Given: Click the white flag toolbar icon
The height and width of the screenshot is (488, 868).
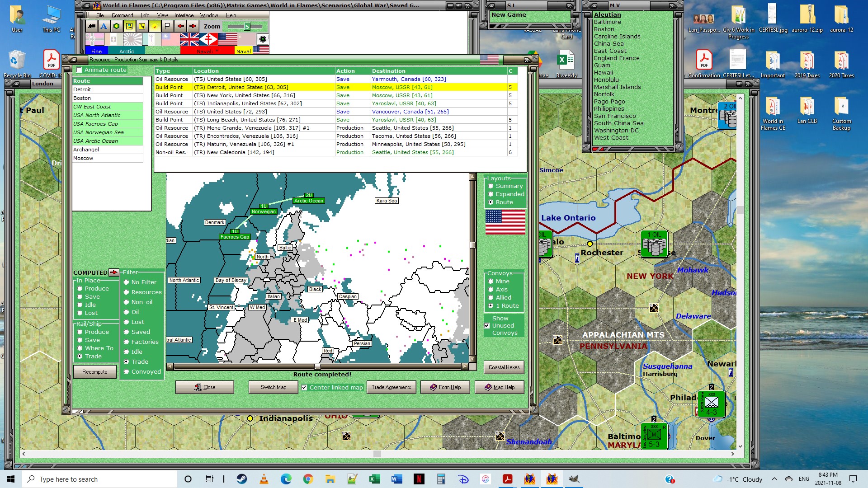Looking at the screenshot, I should coord(167,26).
